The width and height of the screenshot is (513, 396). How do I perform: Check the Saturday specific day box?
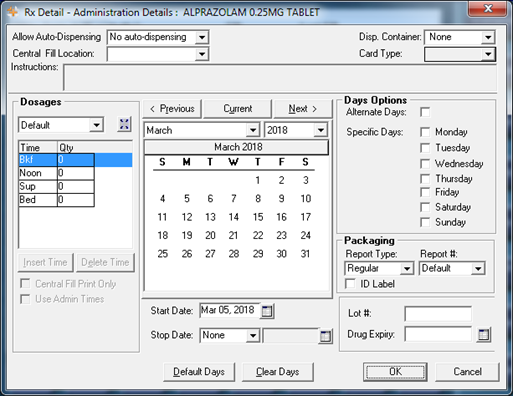tap(425, 207)
